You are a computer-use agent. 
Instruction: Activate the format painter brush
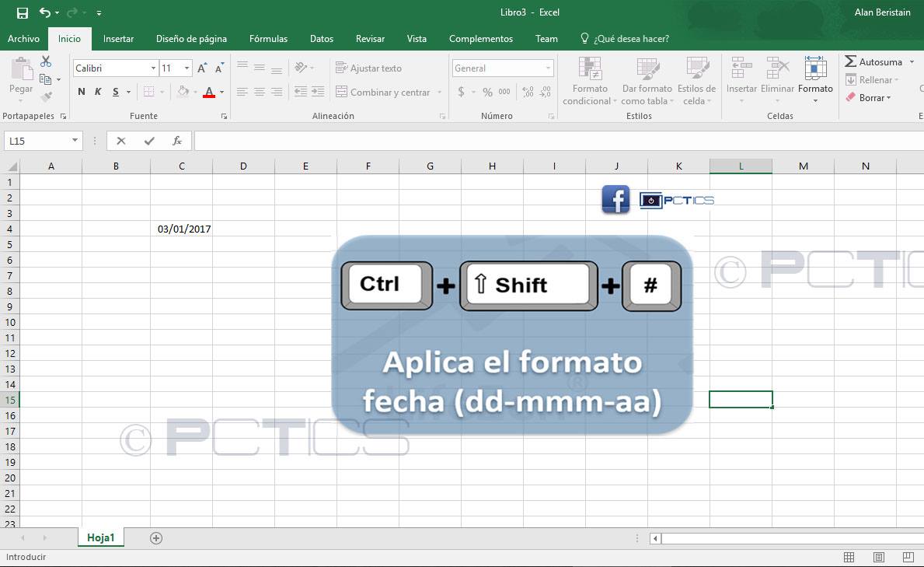46,96
